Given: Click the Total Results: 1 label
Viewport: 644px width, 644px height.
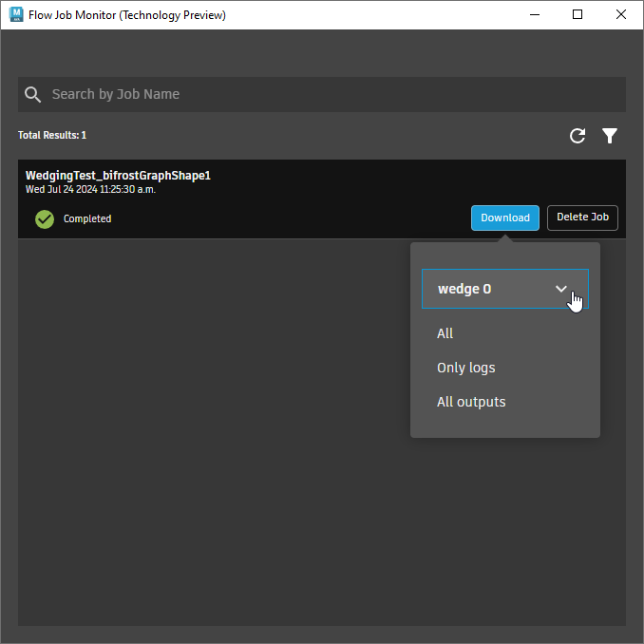Looking at the screenshot, I should click(x=52, y=135).
